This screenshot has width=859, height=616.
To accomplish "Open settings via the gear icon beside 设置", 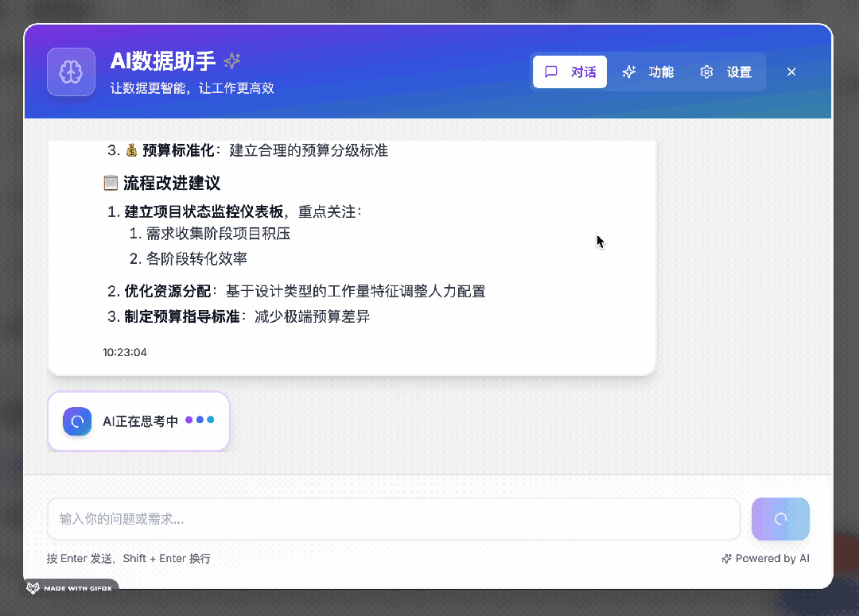I will [706, 72].
